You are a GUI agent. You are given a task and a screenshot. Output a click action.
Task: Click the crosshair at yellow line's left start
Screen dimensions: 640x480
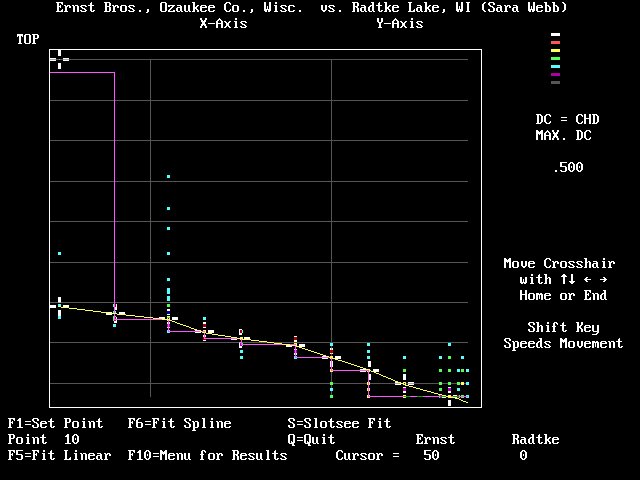point(60,306)
